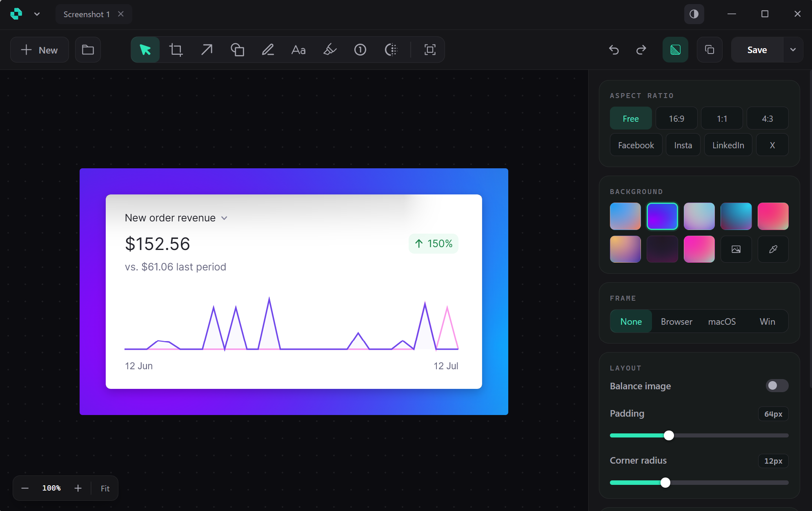Pick the dark plum background swatch
This screenshot has height=511, width=812.
662,249
